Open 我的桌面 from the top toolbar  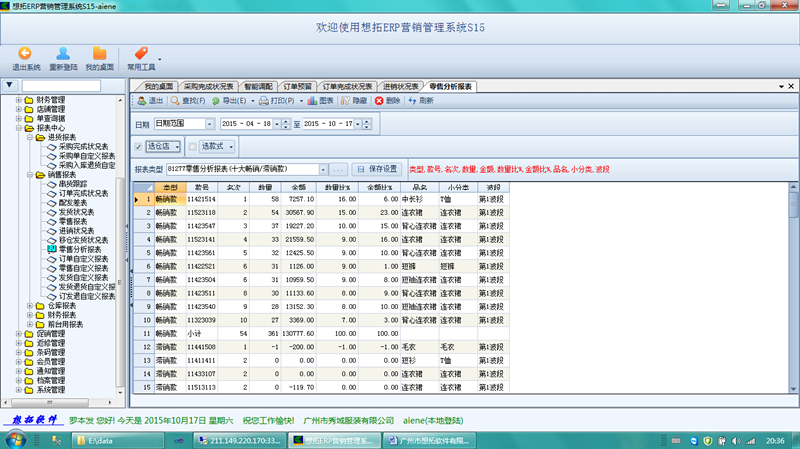pos(98,54)
